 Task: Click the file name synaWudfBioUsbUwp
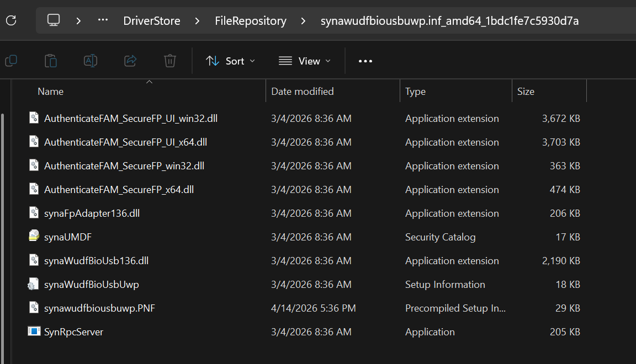91,285
